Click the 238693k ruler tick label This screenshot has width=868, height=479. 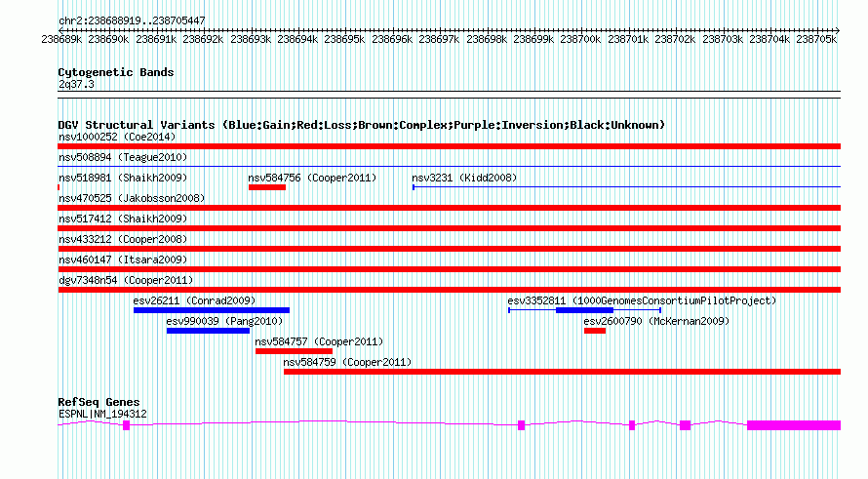pos(251,39)
